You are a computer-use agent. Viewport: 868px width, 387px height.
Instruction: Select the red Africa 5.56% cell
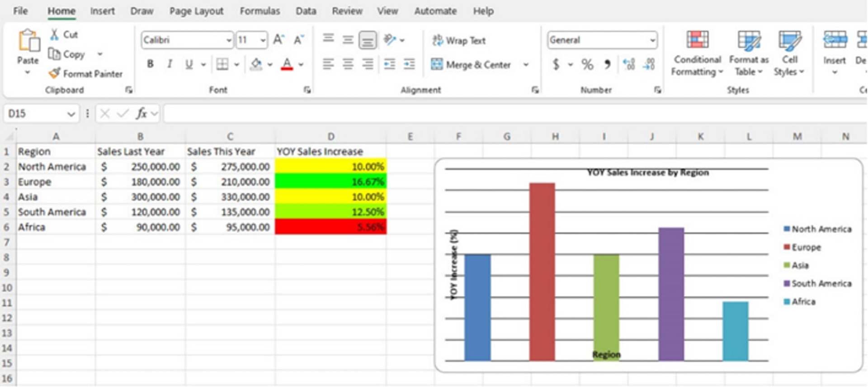pyautogui.click(x=330, y=227)
